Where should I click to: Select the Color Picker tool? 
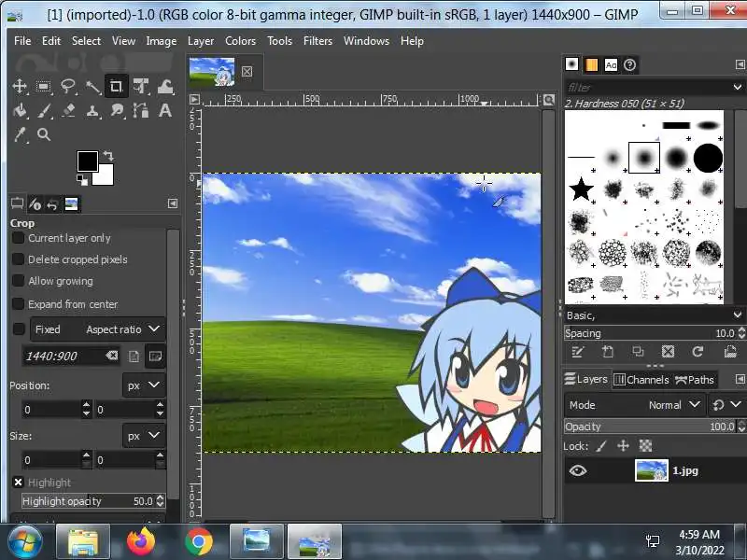[x=20, y=134]
